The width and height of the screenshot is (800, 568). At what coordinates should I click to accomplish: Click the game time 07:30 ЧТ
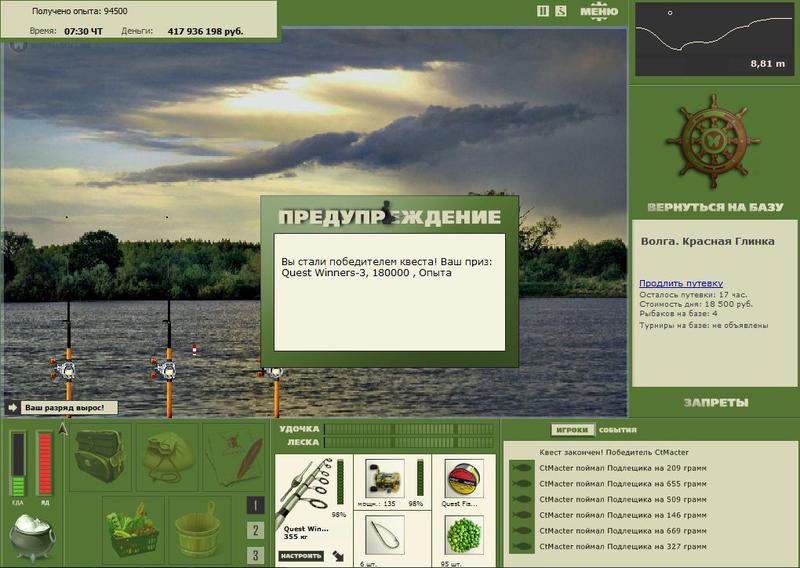[83, 31]
